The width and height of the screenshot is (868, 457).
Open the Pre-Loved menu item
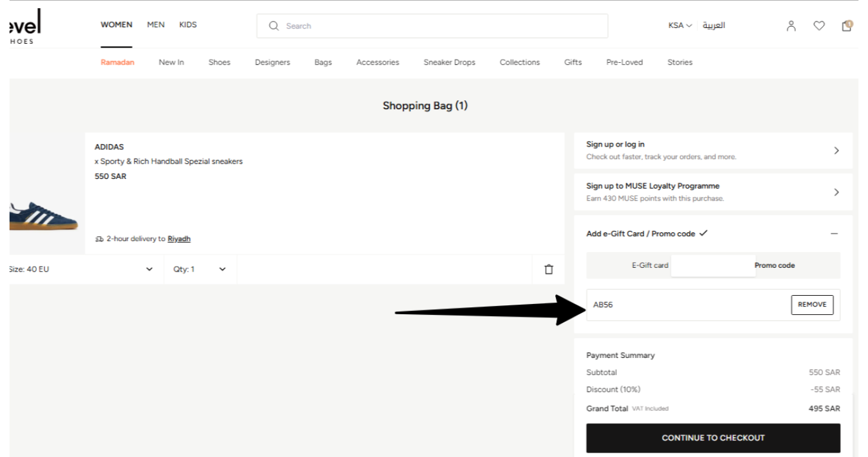(x=624, y=62)
